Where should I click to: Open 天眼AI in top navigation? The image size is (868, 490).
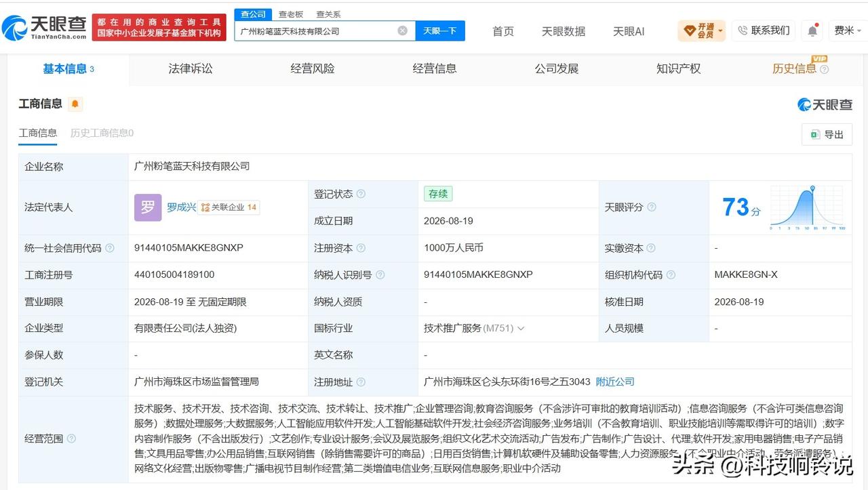pos(629,31)
